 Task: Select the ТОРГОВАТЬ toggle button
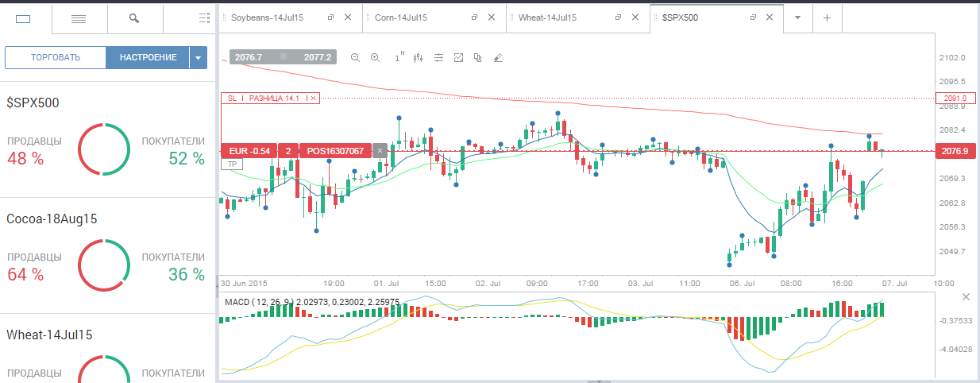click(56, 57)
